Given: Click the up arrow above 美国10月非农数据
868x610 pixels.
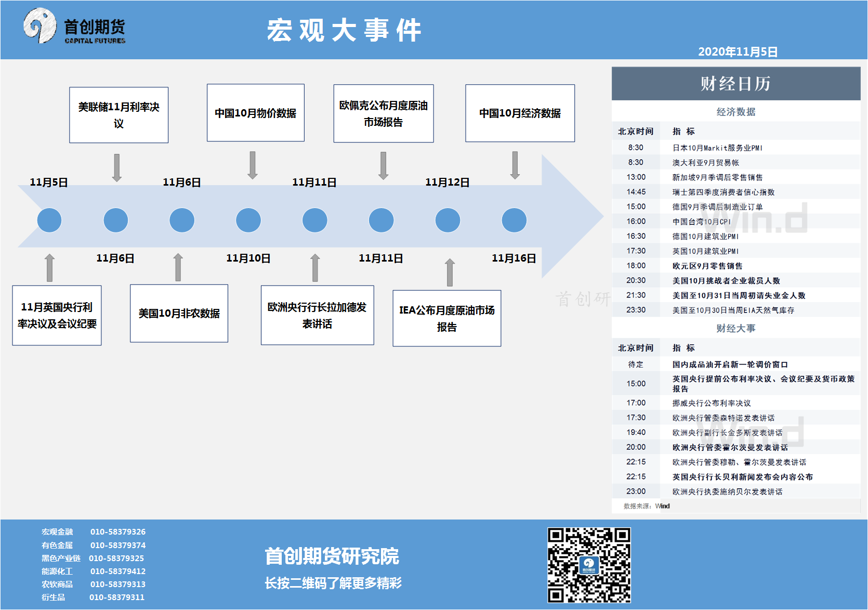Looking at the screenshot, I should pos(178,267).
